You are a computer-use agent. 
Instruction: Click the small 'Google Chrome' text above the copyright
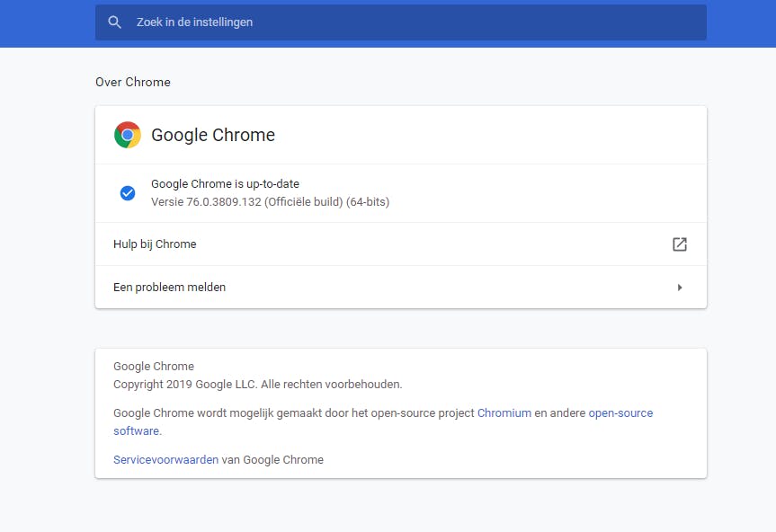coord(154,367)
